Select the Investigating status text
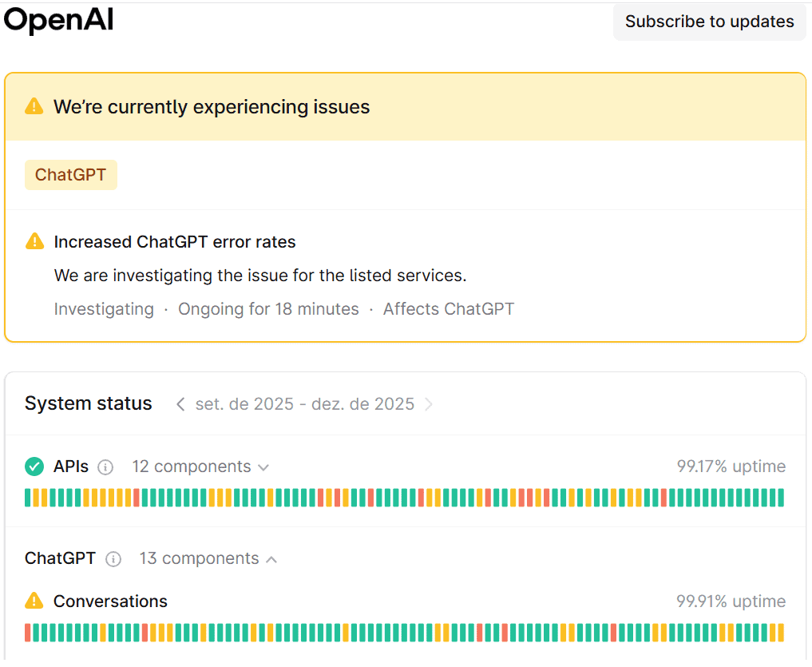The width and height of the screenshot is (812, 667). click(104, 308)
